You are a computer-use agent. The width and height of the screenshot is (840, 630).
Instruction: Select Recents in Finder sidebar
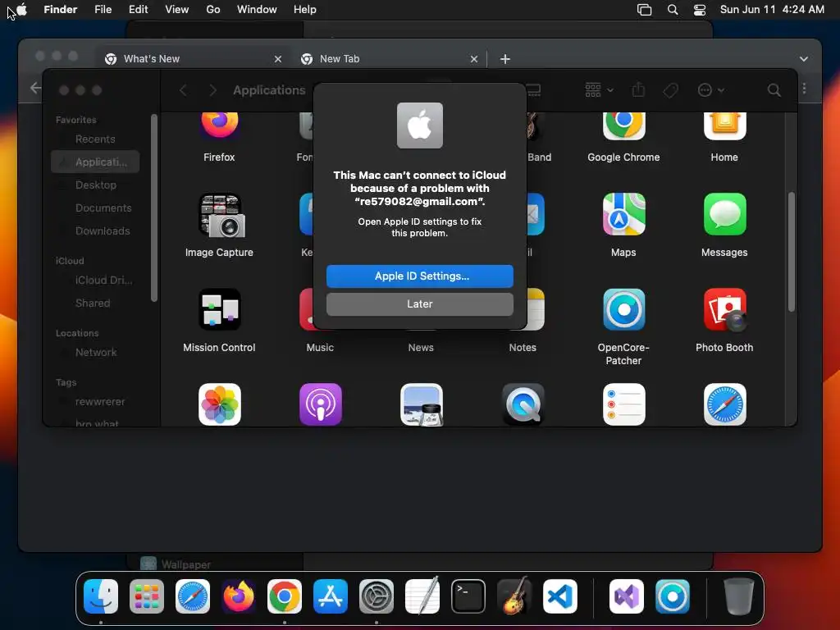pos(95,139)
